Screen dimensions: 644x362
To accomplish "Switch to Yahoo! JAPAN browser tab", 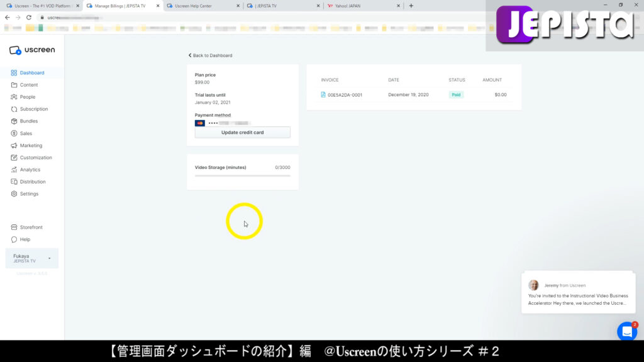I will click(x=362, y=6).
